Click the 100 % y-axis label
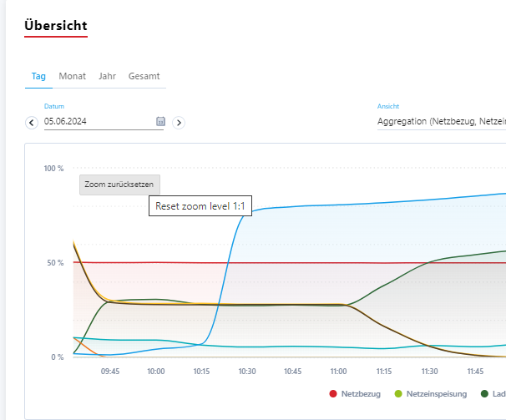This screenshot has width=506, height=420. pos(53,169)
